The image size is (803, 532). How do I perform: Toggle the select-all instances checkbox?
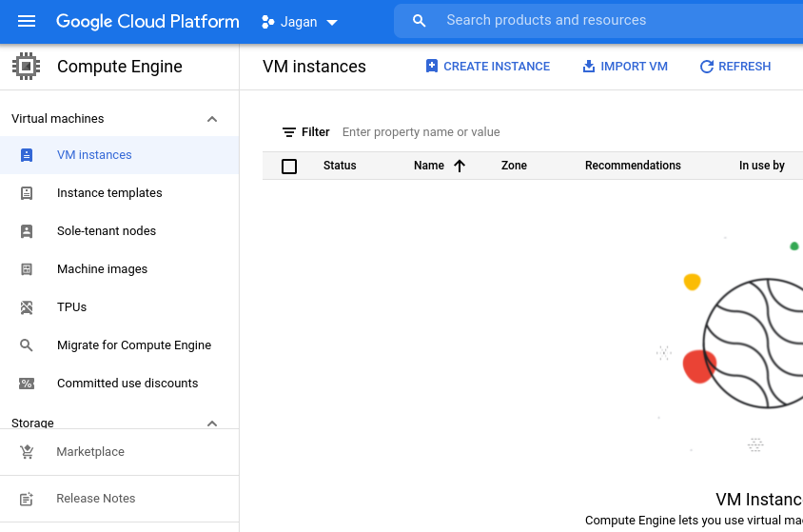coord(289,167)
